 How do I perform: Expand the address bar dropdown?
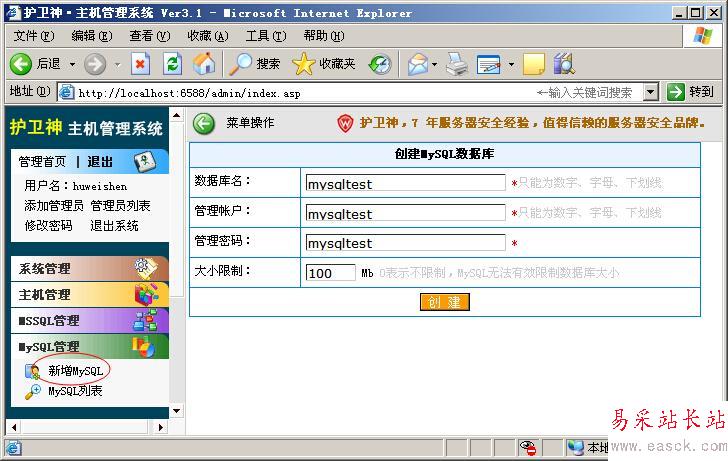pyautogui.click(x=651, y=92)
